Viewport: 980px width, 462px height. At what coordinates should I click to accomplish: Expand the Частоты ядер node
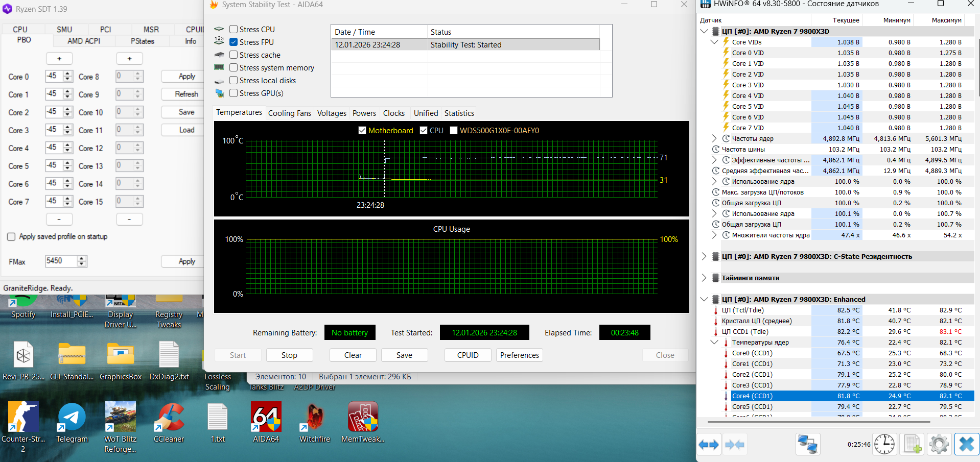pos(715,138)
